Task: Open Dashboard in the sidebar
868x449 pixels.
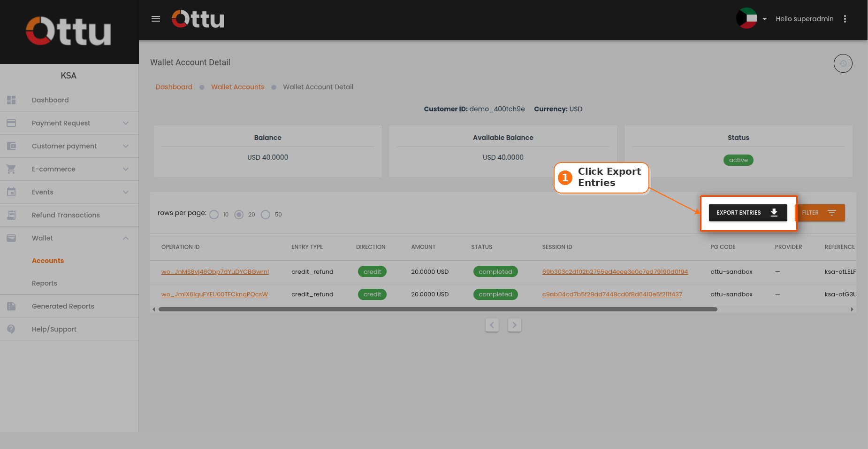Action: (69, 100)
